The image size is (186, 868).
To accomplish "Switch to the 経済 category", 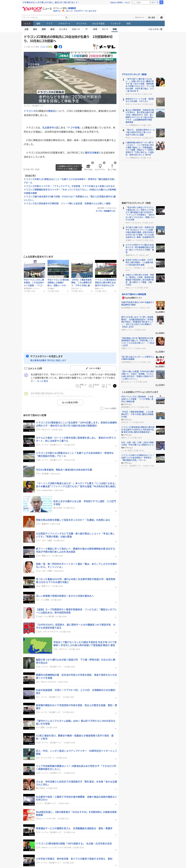I will 52,29.
